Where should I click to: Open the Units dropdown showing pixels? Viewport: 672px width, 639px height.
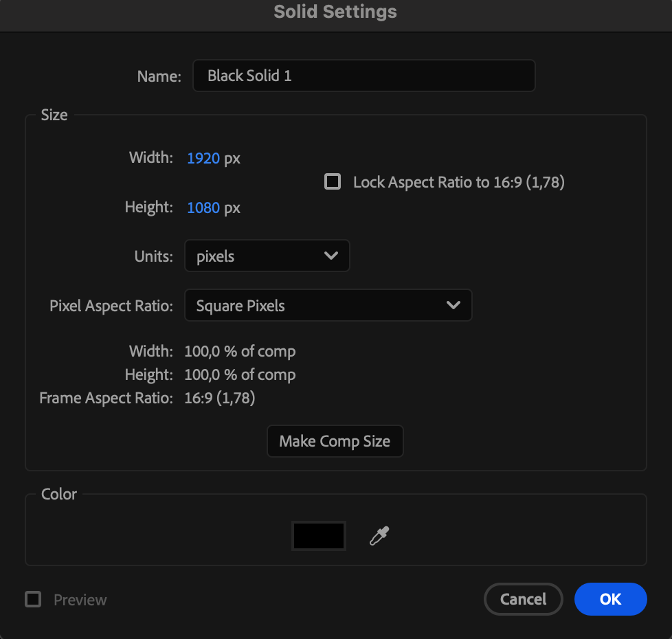click(x=267, y=256)
